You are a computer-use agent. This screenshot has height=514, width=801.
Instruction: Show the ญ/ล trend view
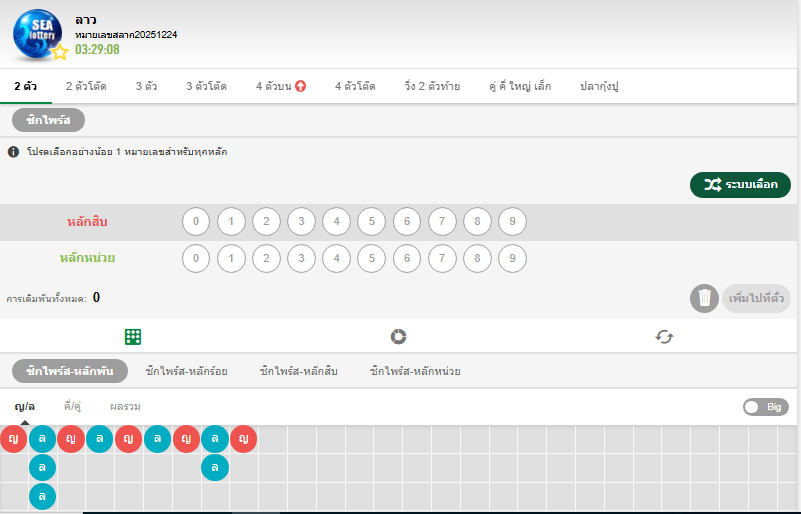click(25, 407)
